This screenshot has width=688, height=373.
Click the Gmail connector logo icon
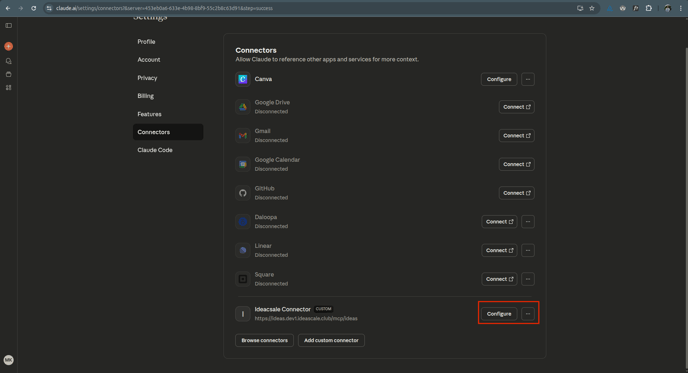(x=243, y=136)
